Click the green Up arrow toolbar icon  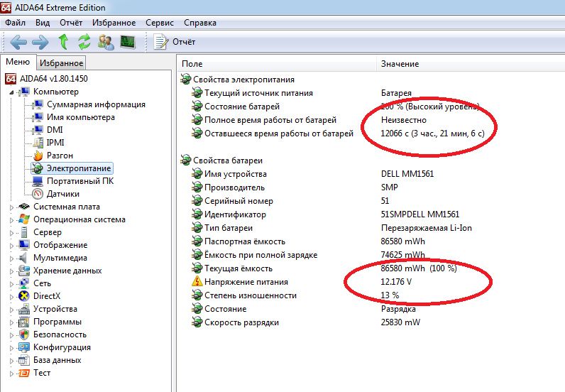pyautogui.click(x=63, y=42)
